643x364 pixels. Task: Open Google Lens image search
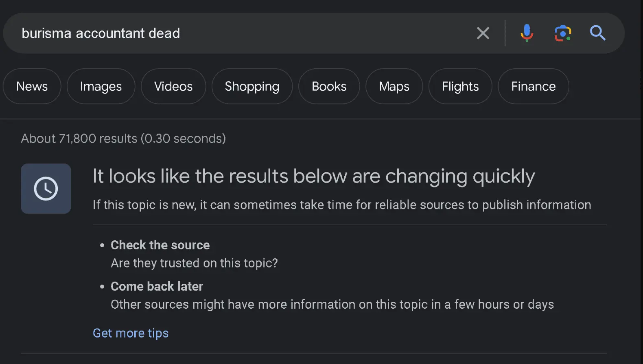click(x=562, y=33)
